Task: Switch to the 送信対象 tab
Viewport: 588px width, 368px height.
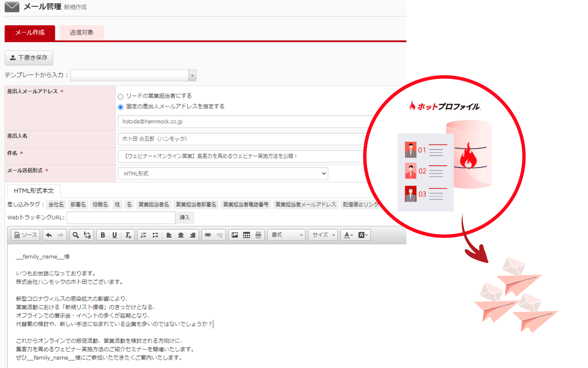Action: [82, 33]
